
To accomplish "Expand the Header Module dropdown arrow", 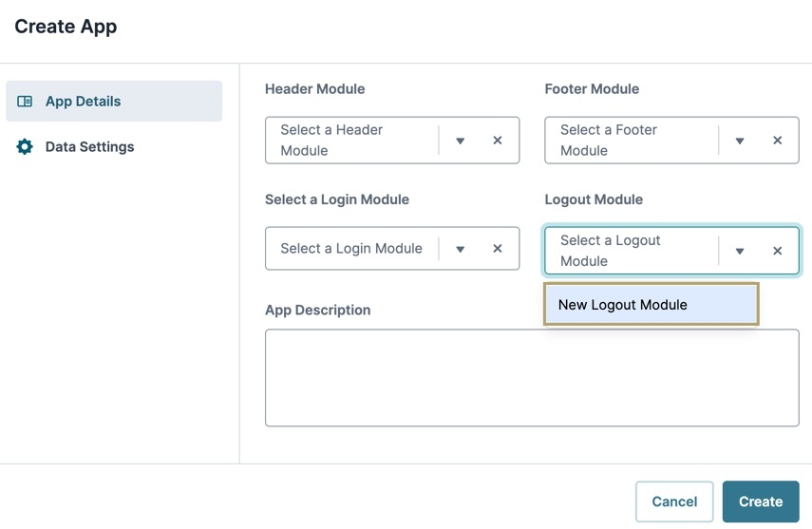I will (460, 141).
